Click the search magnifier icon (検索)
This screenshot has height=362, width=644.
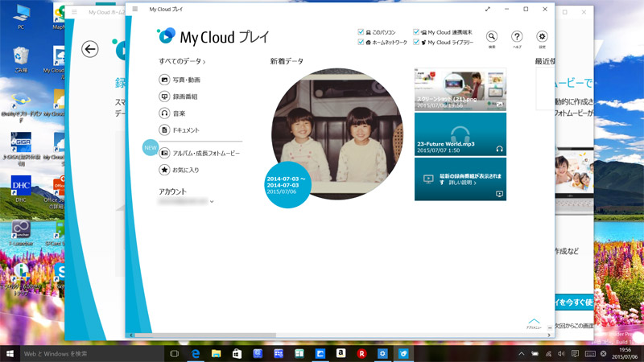pos(491,36)
